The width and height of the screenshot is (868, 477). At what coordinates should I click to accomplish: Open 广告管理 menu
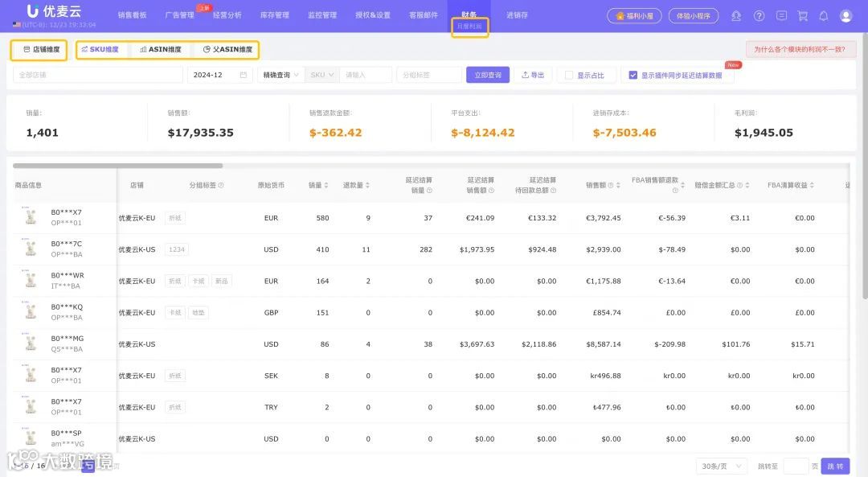coord(180,15)
